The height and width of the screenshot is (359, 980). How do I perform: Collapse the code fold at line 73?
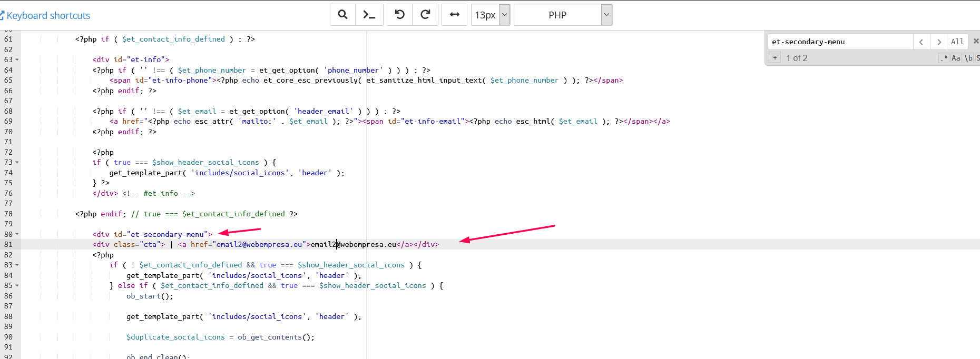coord(17,162)
